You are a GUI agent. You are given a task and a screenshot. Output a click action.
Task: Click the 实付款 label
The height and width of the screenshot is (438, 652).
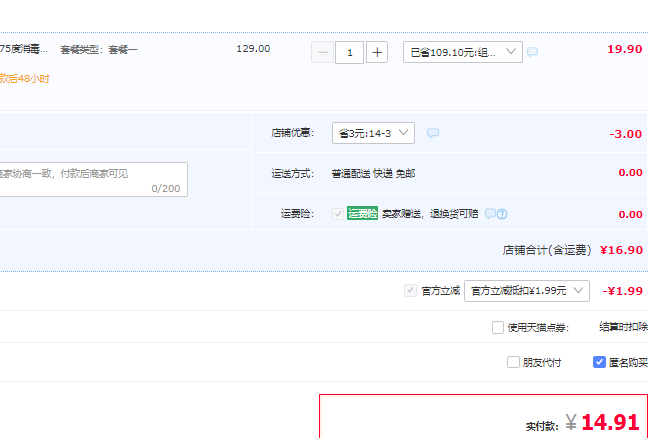(x=542, y=426)
